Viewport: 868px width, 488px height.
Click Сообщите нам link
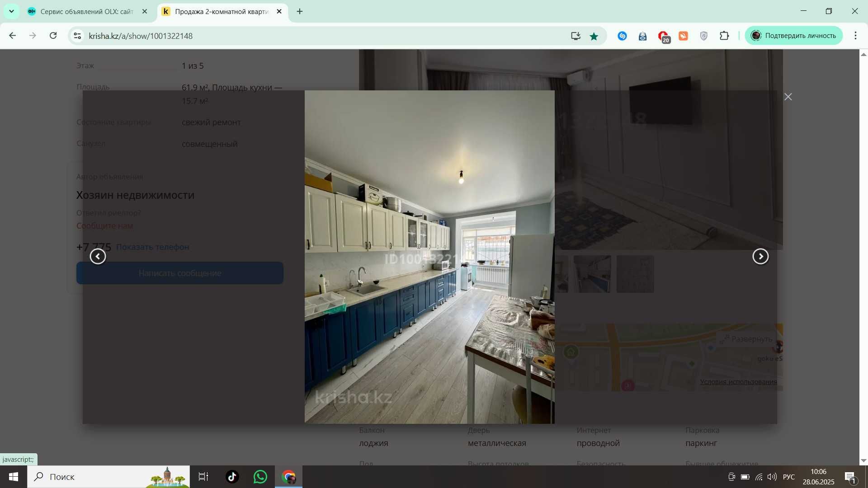click(x=104, y=225)
